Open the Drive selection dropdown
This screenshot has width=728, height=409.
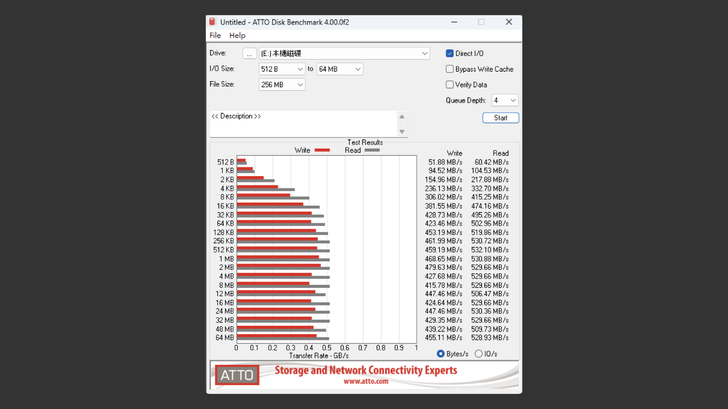[344, 54]
